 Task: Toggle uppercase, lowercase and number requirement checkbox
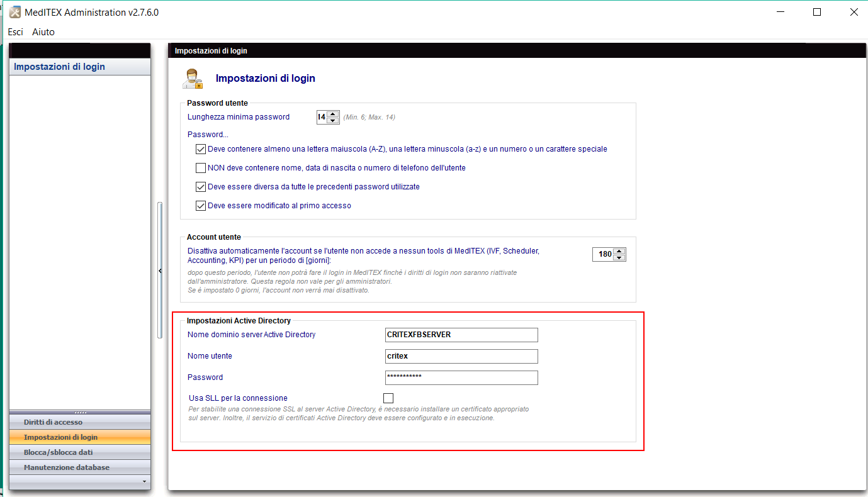(x=201, y=149)
